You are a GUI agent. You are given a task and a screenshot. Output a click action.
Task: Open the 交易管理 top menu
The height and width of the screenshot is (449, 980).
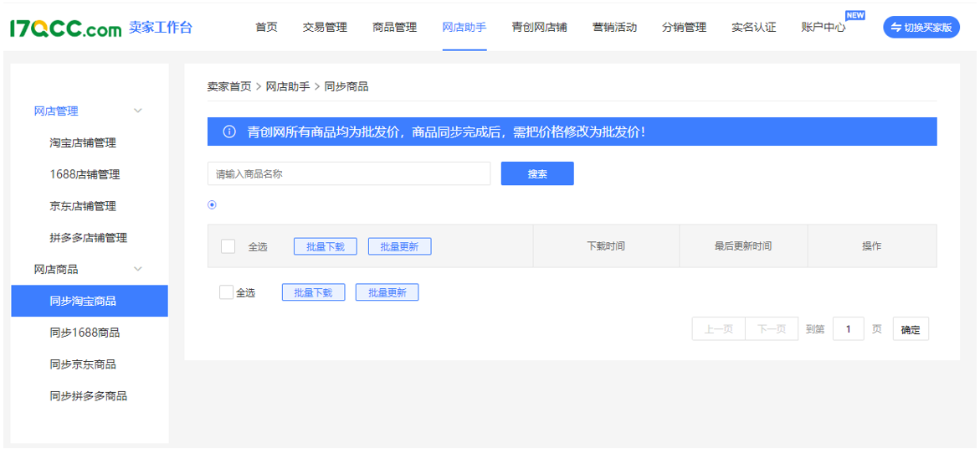[x=325, y=28]
